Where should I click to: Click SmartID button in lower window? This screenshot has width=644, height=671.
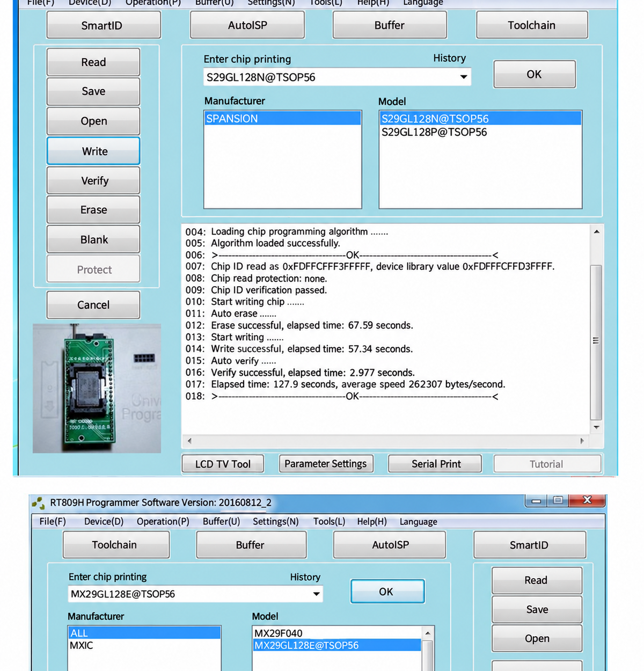click(529, 545)
